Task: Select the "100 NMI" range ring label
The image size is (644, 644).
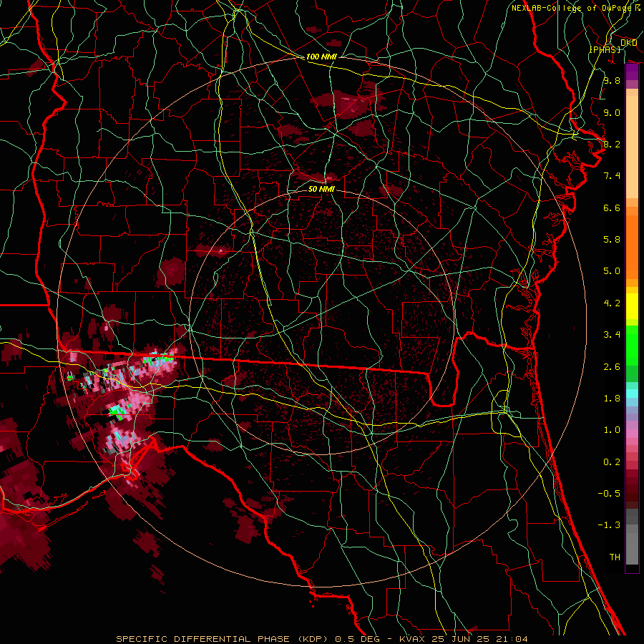Action: pos(321,57)
